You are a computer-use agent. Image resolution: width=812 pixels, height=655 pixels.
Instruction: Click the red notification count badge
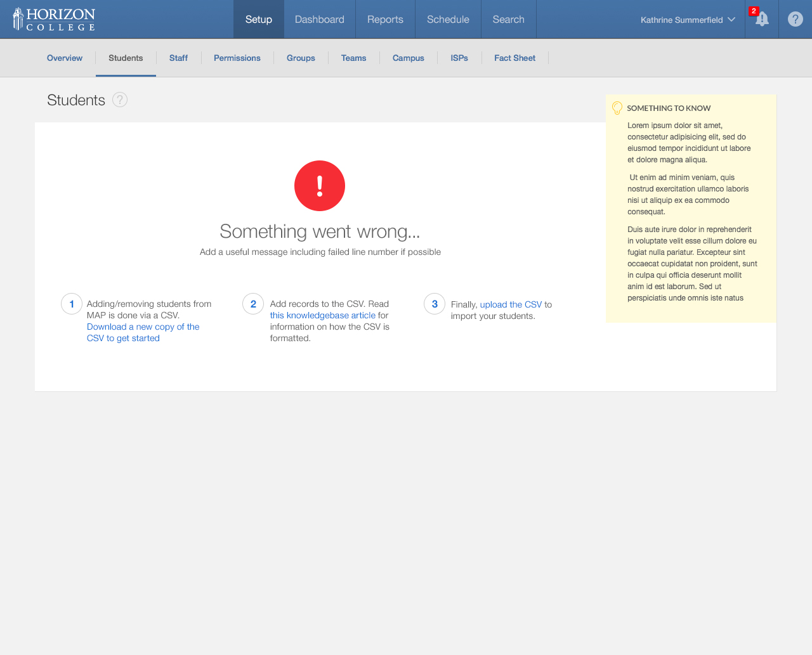coord(754,11)
